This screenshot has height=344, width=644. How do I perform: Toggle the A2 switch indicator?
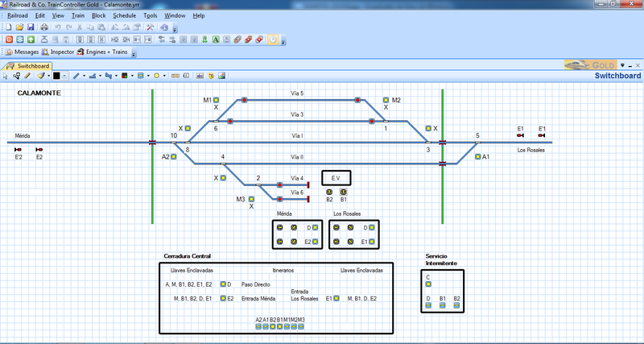tap(174, 156)
